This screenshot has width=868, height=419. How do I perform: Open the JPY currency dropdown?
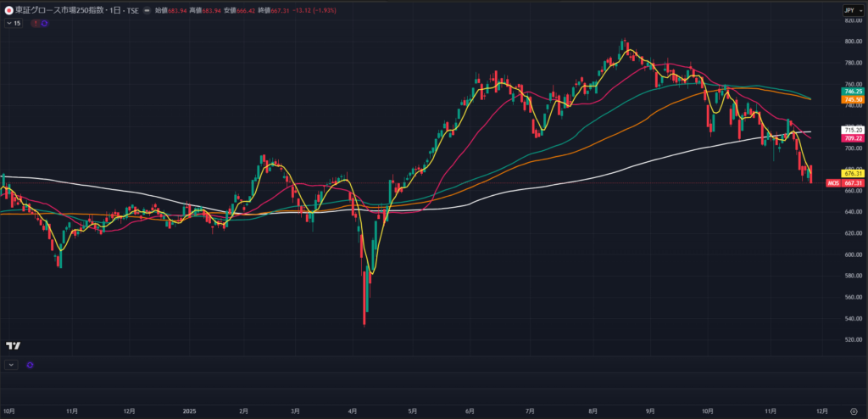pyautogui.click(x=849, y=10)
